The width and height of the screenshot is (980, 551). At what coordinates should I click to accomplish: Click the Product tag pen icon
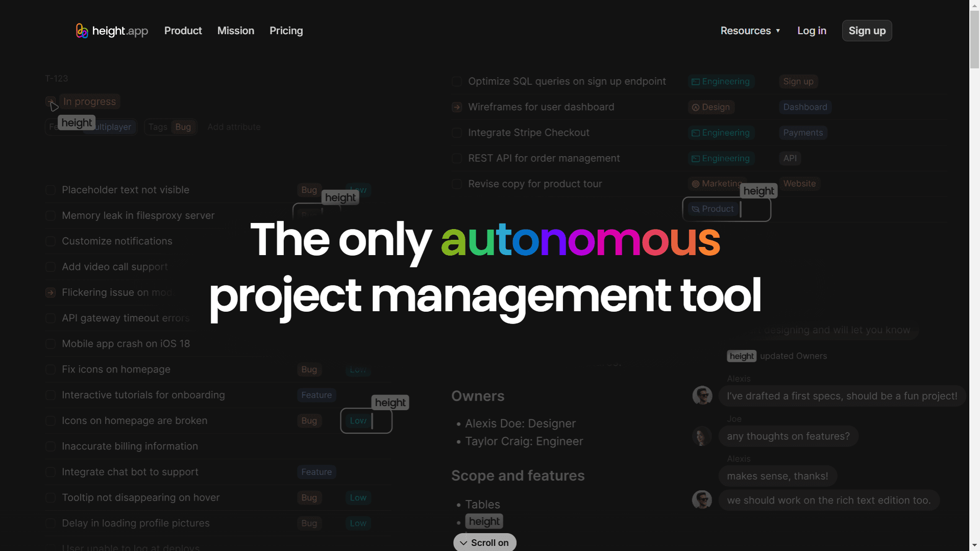(x=695, y=209)
